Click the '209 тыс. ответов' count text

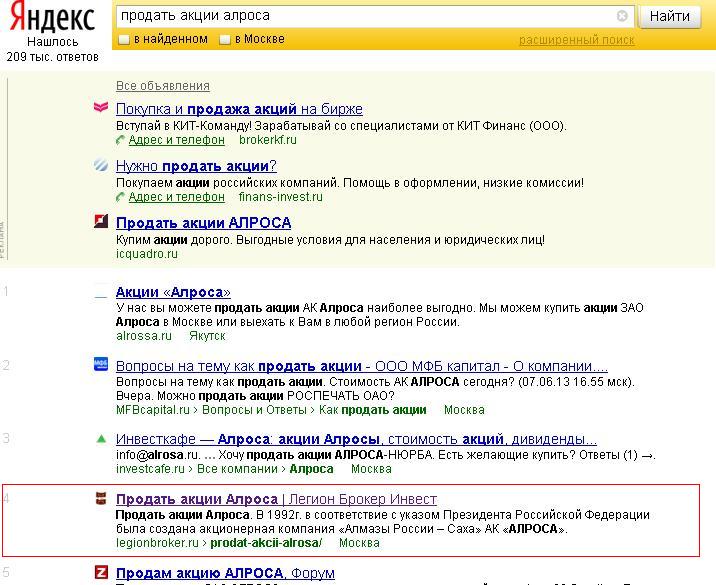53,57
